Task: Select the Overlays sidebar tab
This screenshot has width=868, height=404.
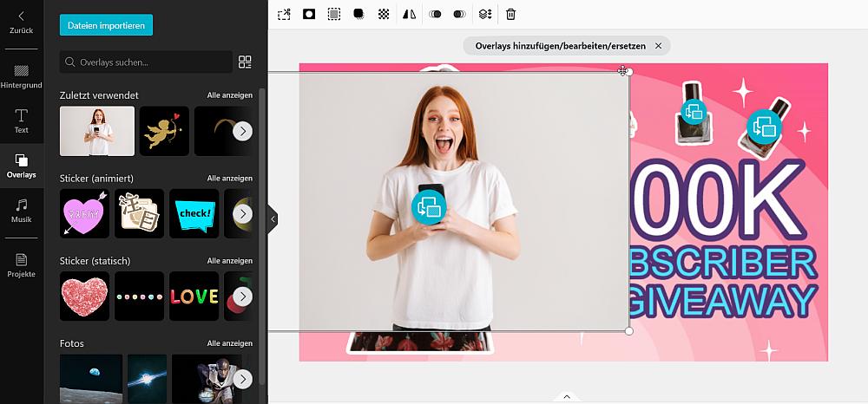Action: coord(22,166)
